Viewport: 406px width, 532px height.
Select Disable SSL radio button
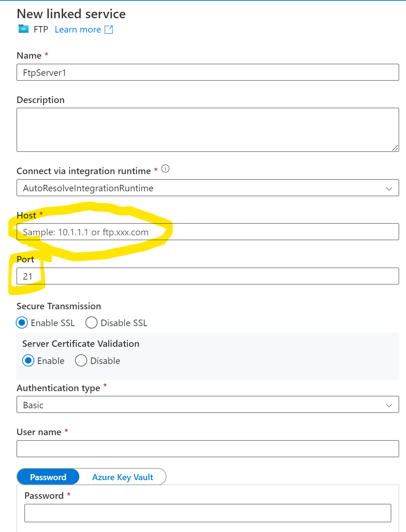point(91,323)
